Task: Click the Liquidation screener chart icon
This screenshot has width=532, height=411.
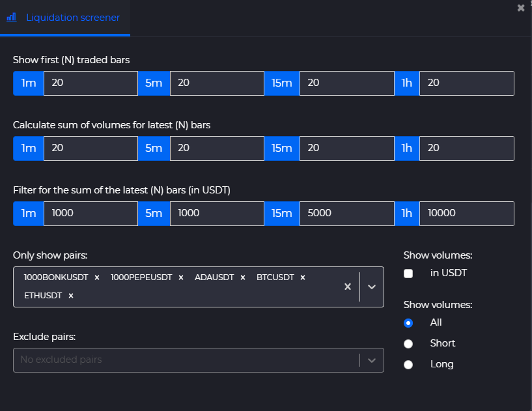Action: (x=12, y=18)
